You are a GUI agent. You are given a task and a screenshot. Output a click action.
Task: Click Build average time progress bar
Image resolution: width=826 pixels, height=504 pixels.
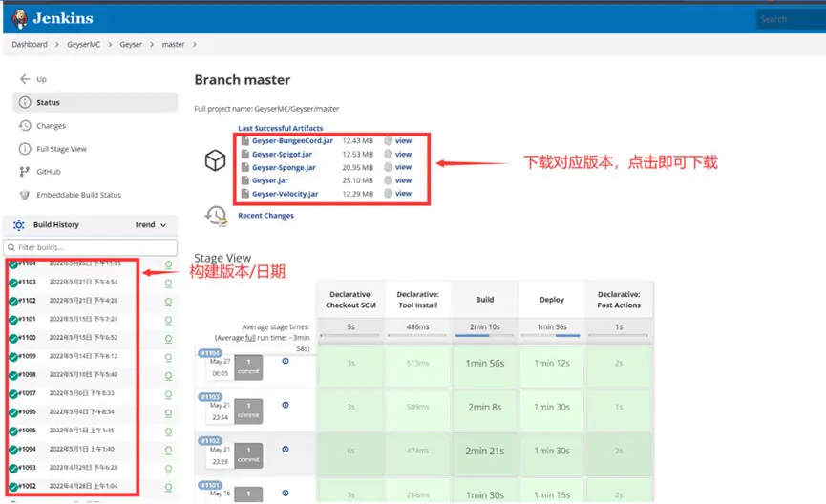485,335
